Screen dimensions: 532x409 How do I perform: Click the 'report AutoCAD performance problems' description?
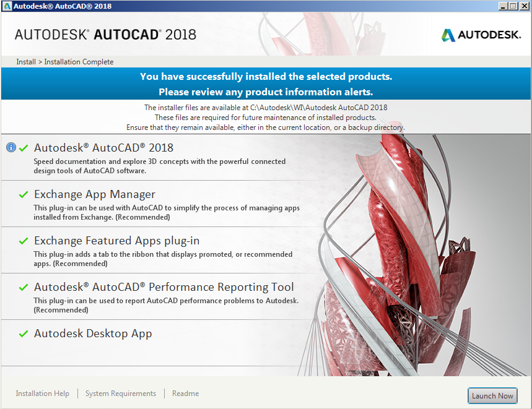pos(166,305)
